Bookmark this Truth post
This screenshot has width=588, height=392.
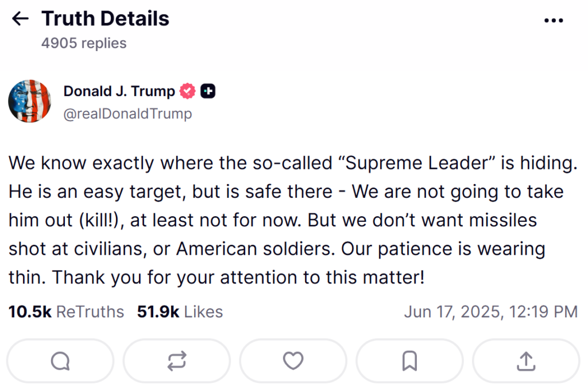coord(409,361)
